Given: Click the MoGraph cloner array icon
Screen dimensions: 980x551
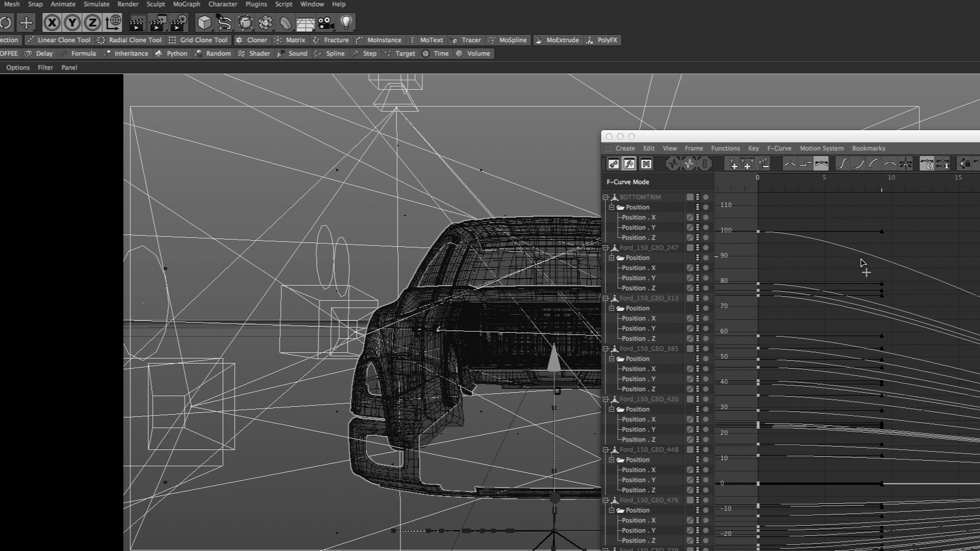Looking at the screenshot, I should (265, 22).
